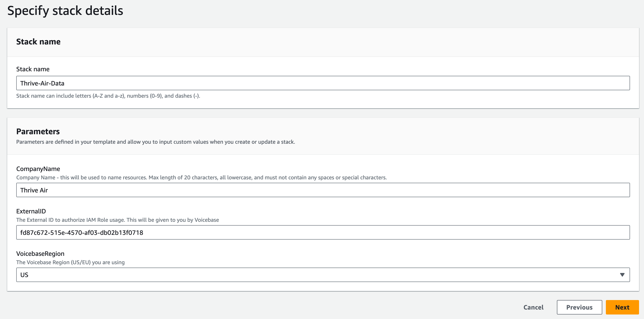
Task: Cancel the stack creation
Action: pos(533,307)
